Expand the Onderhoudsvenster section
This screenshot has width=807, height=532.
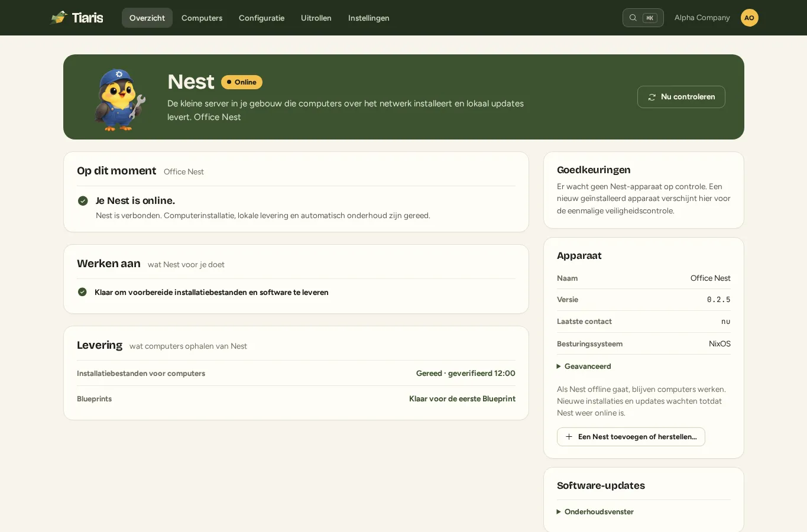[x=595, y=512]
